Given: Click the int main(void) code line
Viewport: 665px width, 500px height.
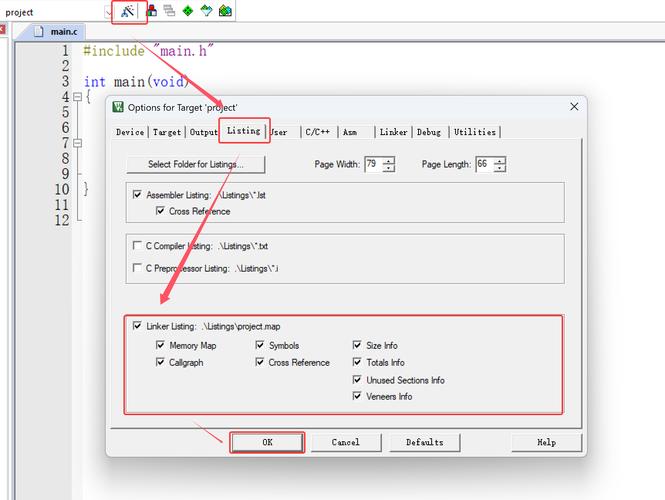Looking at the screenshot, I should [x=137, y=81].
